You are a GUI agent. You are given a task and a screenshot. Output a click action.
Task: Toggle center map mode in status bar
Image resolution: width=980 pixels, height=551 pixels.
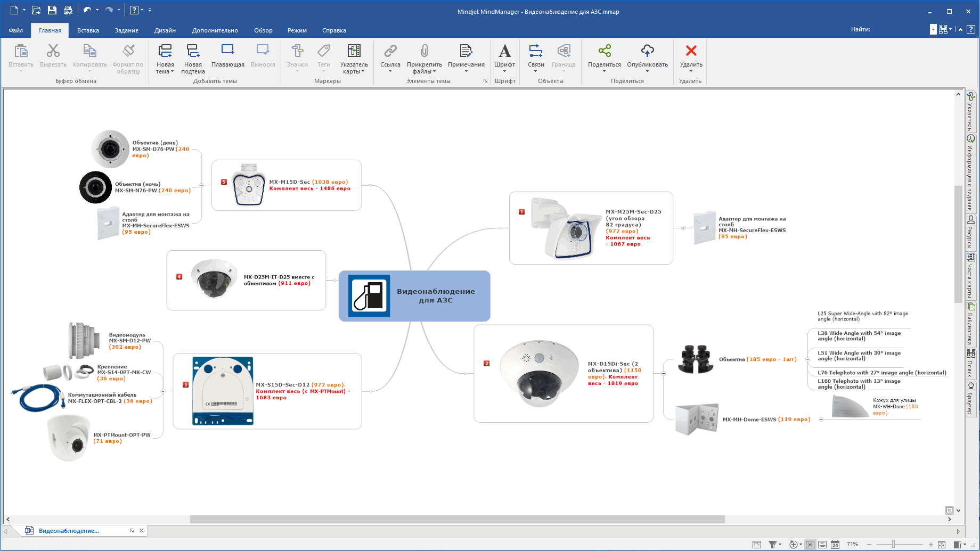(x=810, y=544)
